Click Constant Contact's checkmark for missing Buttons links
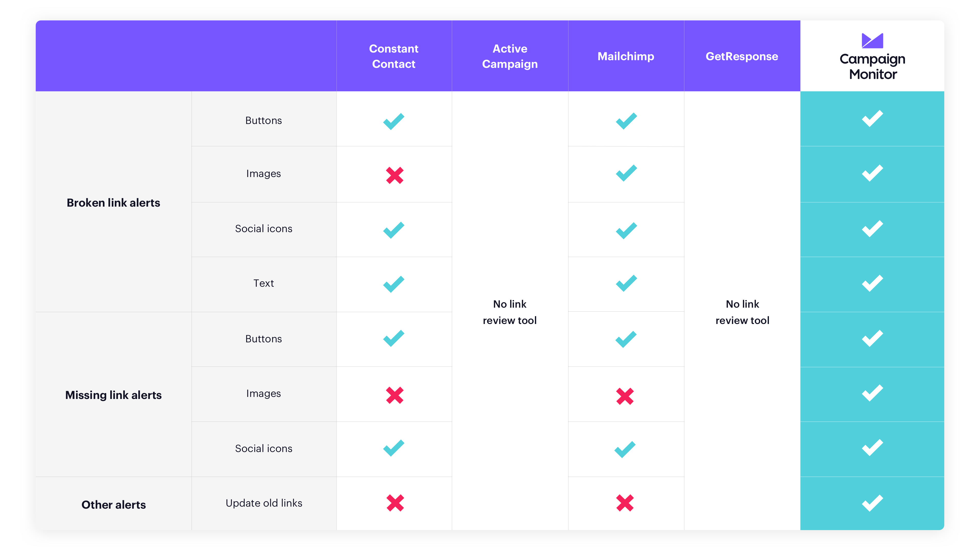 [x=394, y=339]
